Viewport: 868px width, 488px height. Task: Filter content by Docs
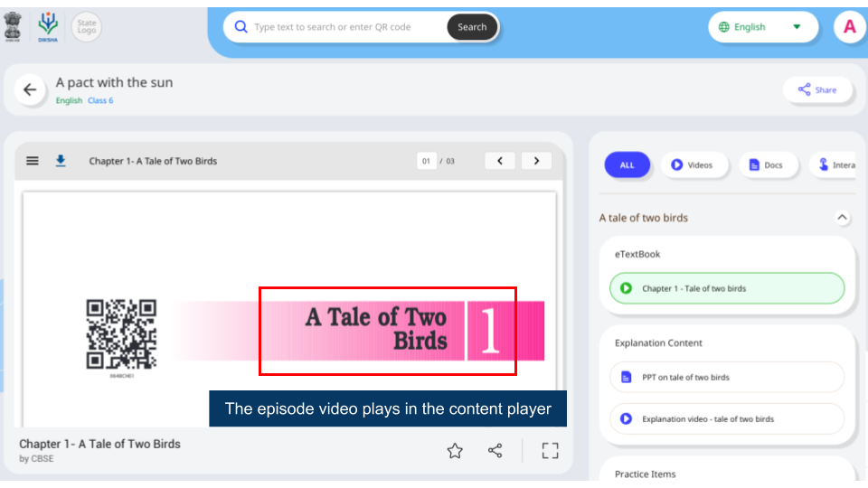pos(768,165)
